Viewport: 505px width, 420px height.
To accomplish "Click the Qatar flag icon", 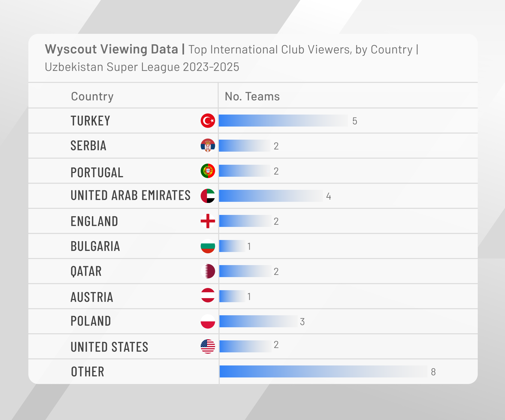I will tap(208, 271).
